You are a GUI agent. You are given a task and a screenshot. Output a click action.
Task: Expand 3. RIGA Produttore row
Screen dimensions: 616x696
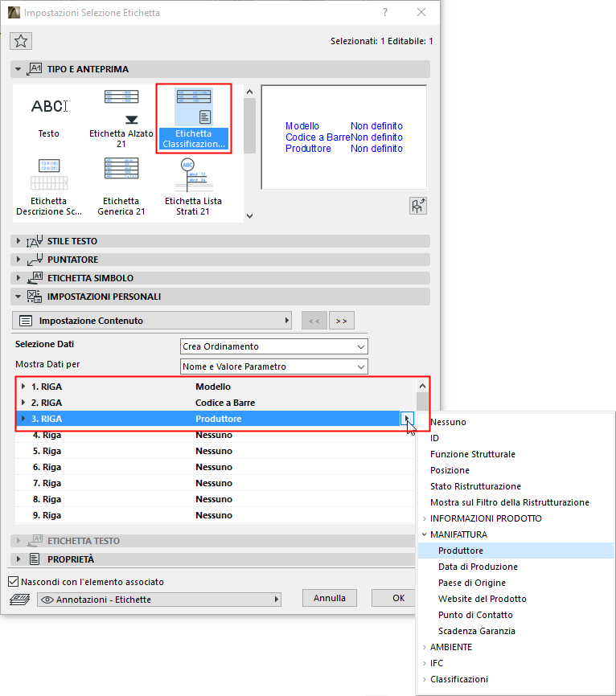point(23,419)
